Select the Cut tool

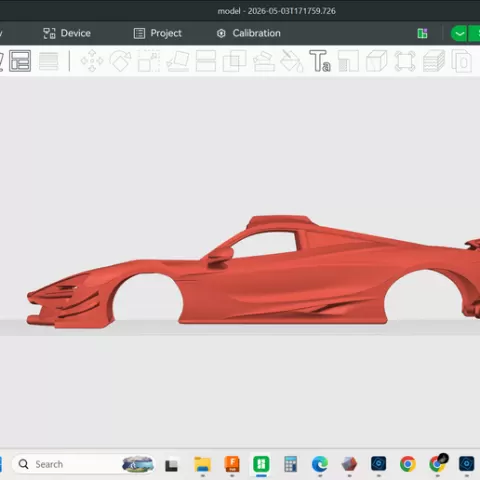tap(206, 61)
